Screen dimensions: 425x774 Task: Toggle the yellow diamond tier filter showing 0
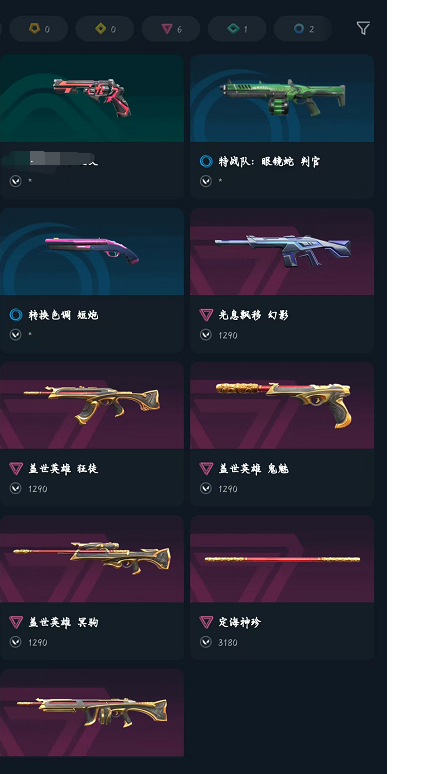pyautogui.click(x=105, y=29)
